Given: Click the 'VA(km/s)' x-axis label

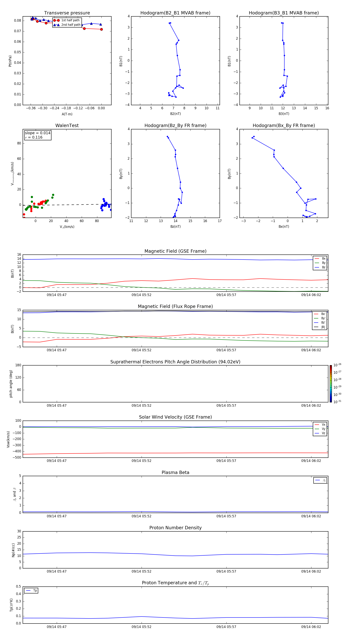Looking at the screenshot, I should click(67, 227).
